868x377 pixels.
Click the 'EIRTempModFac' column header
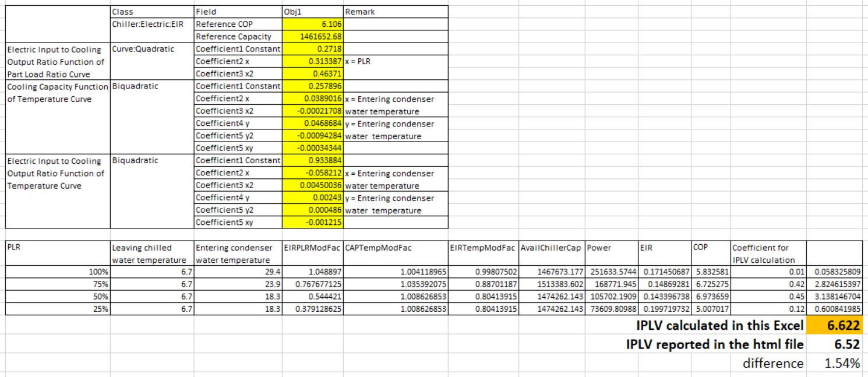point(484,253)
